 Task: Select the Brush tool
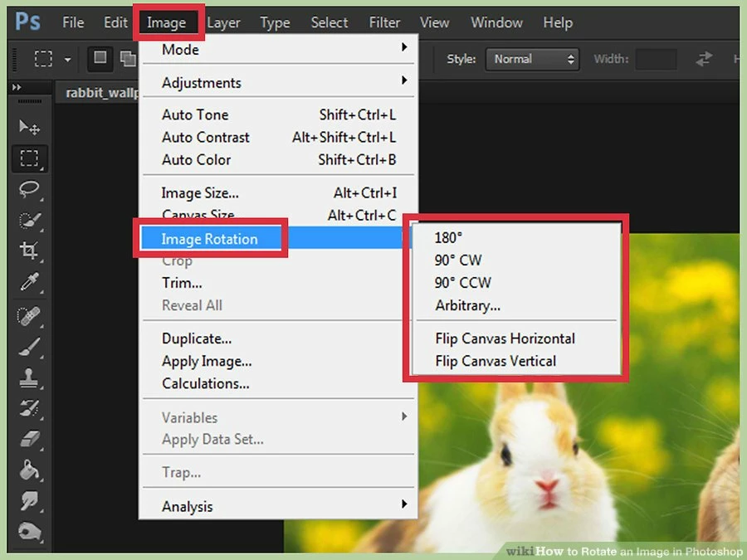click(30, 347)
